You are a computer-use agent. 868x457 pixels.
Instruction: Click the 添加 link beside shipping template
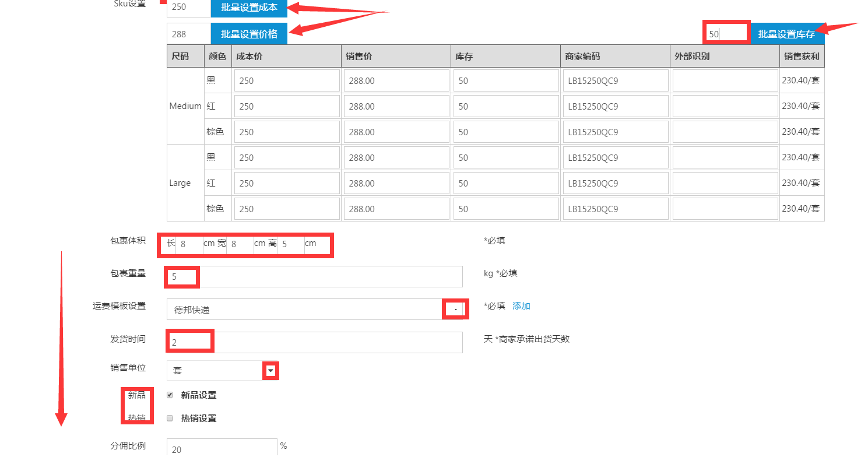pyautogui.click(x=521, y=306)
